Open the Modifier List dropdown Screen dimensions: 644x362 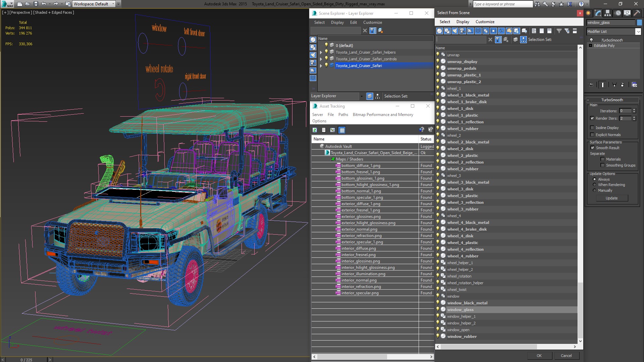tap(613, 32)
